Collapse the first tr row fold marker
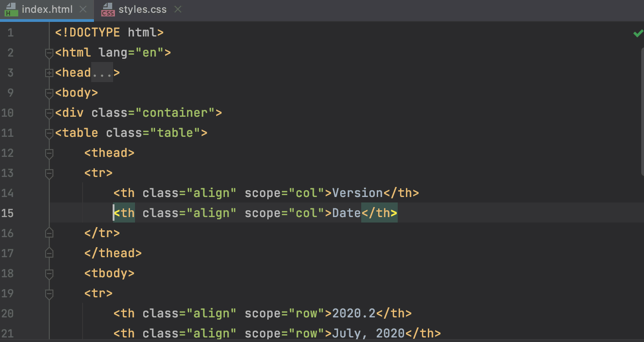Screen dimensions: 644x342 [x=49, y=173]
